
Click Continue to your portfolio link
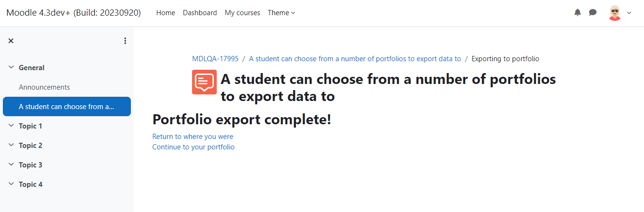click(193, 147)
